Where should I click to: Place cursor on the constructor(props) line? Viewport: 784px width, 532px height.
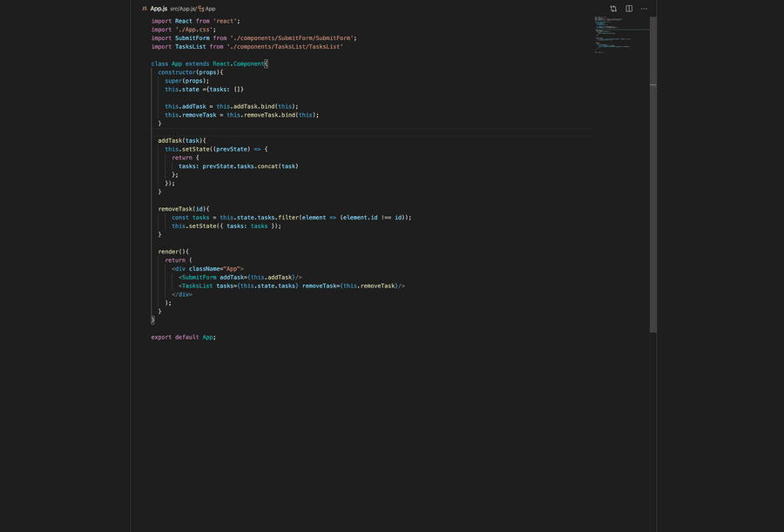point(190,72)
